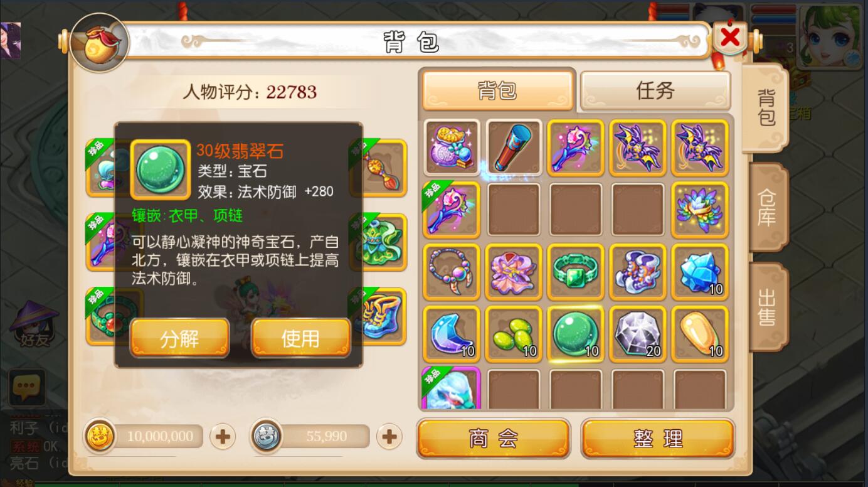This screenshot has width=868, height=487.
Task: Select the silver diamond stack of 20
Action: pos(638,334)
